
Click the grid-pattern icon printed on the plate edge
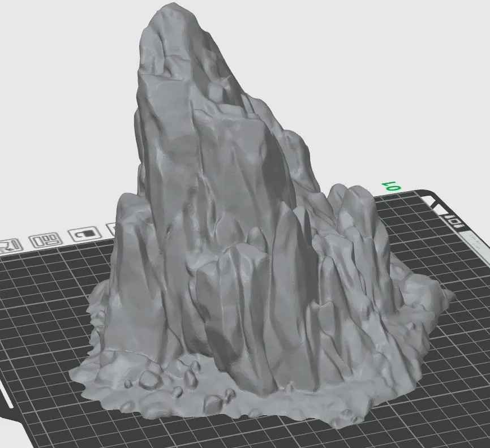pos(46,241)
